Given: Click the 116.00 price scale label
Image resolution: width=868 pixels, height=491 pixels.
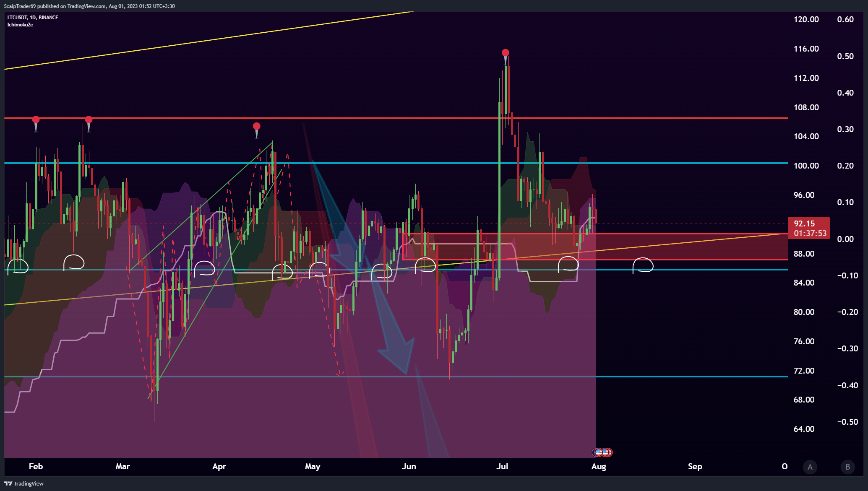Looking at the screenshot, I should (806, 49).
